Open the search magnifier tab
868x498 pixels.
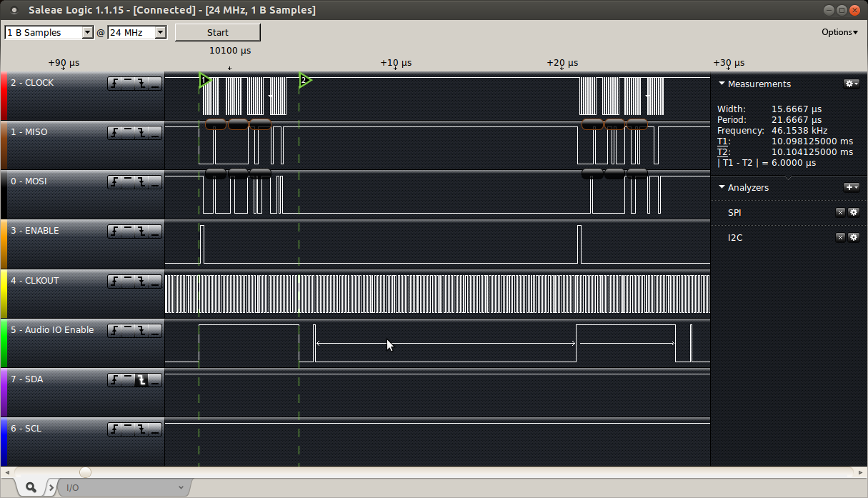point(31,487)
